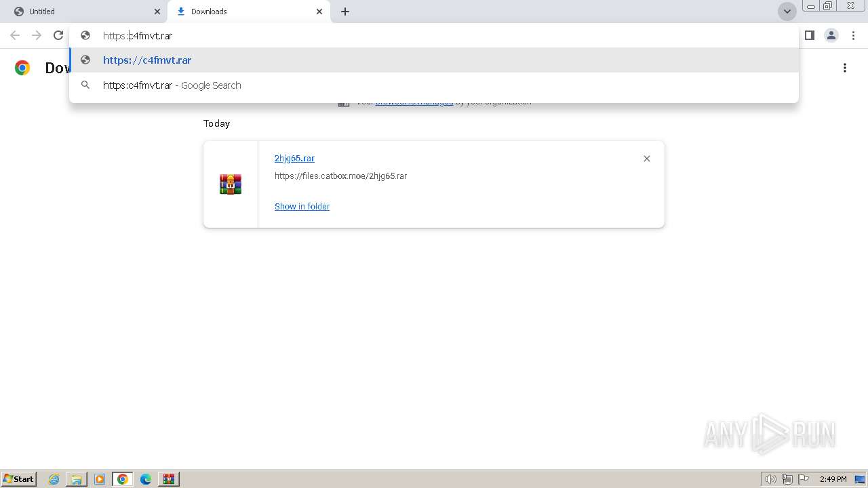Open the 2hjg65.rar file link
The width and height of the screenshot is (868, 488).
[294, 158]
